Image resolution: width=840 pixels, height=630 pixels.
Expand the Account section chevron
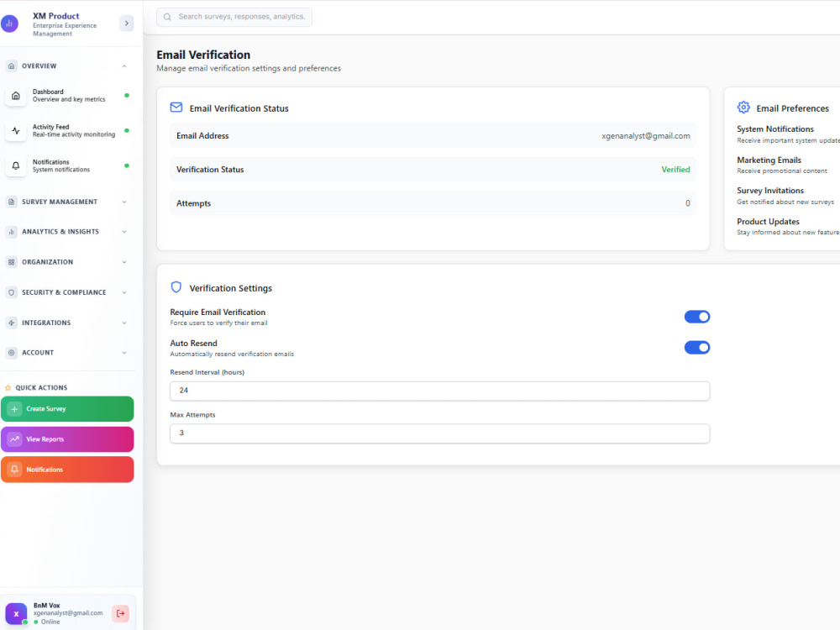click(x=124, y=353)
